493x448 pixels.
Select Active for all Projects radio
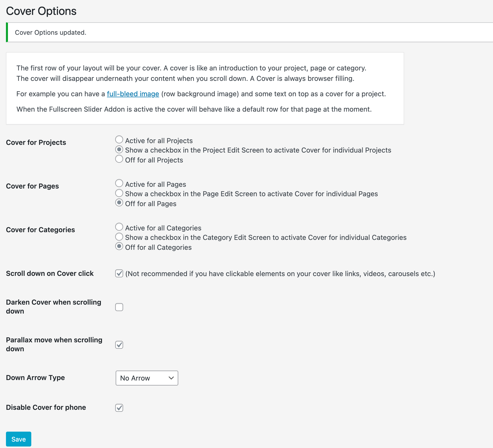coord(119,140)
